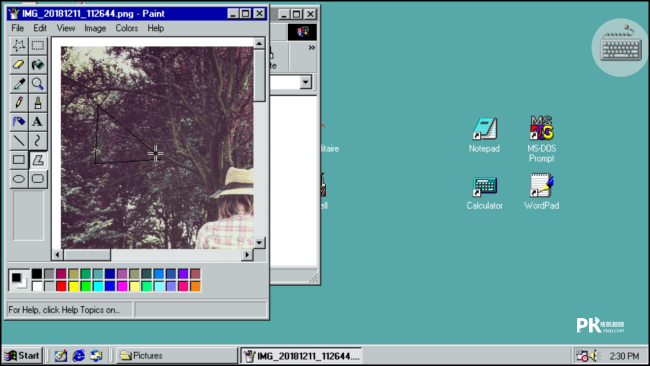This screenshot has width=650, height=366.
Task: Open the Image menu
Action: 95,28
